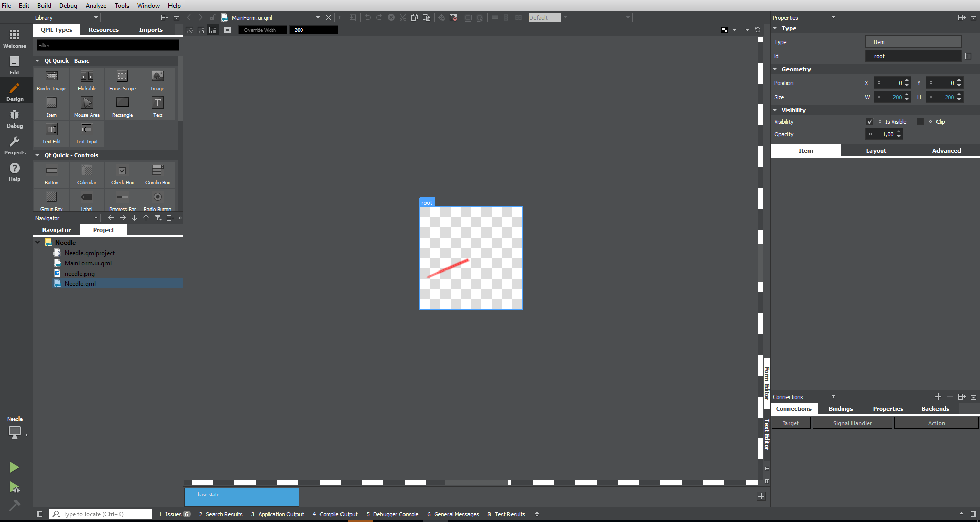This screenshot has height=522, width=980.
Task: Choose the Combo Box control
Action: tap(158, 174)
